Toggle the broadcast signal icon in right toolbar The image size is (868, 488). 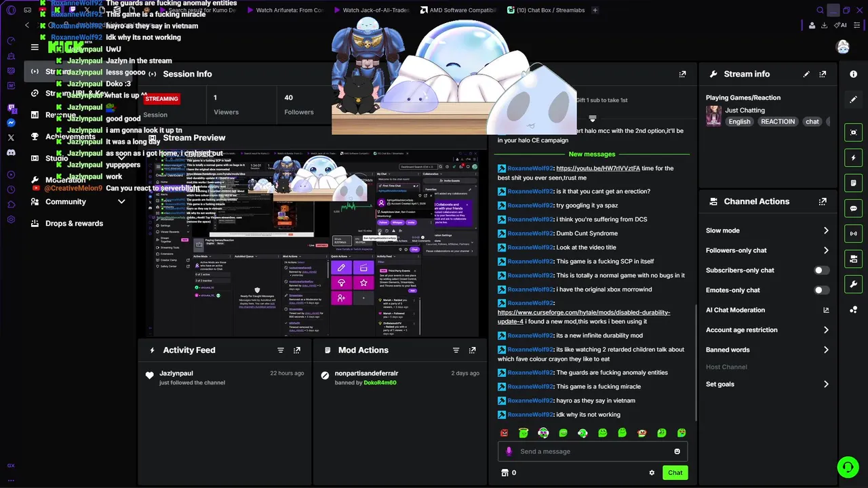tap(854, 233)
